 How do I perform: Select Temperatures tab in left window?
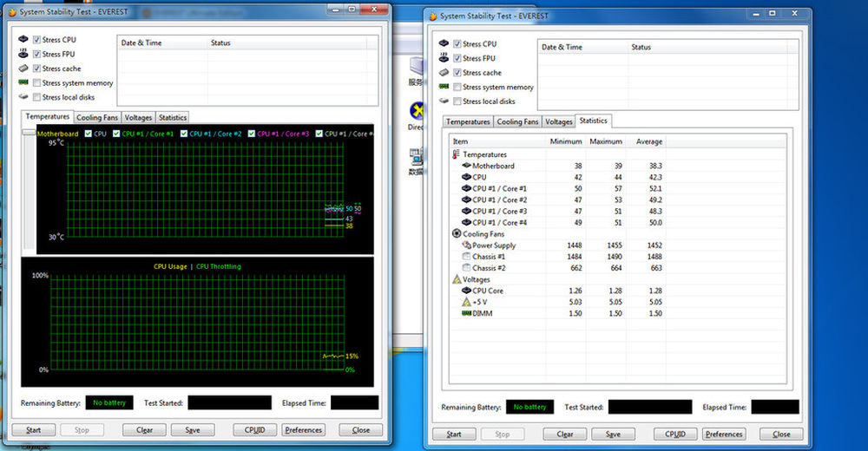[47, 117]
